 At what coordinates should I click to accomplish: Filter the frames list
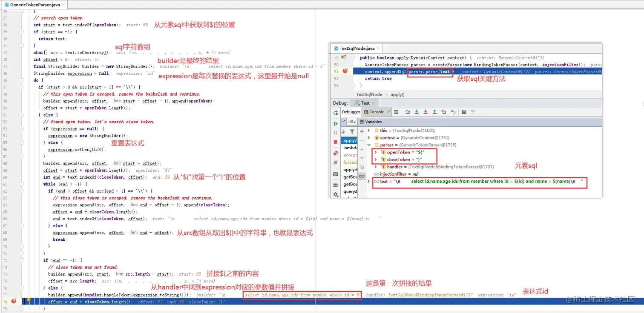click(x=352, y=132)
